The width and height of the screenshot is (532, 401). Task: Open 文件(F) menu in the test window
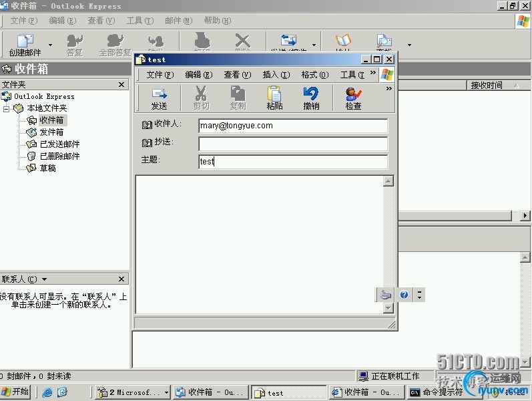160,74
